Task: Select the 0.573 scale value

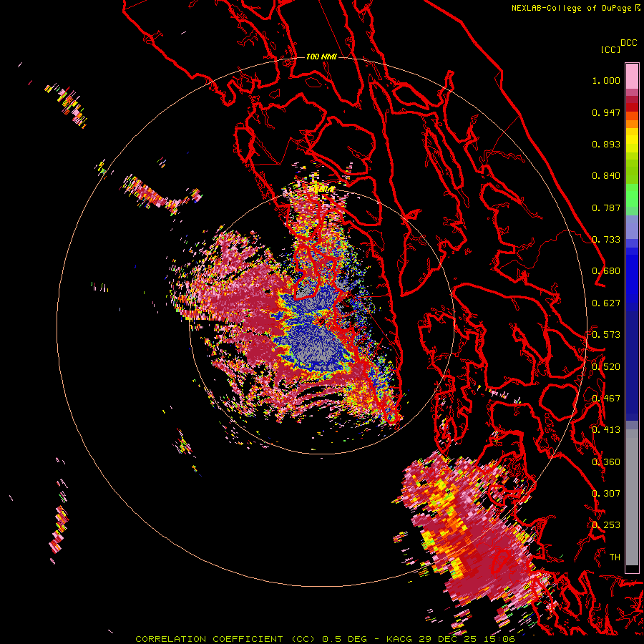Action: (606, 335)
